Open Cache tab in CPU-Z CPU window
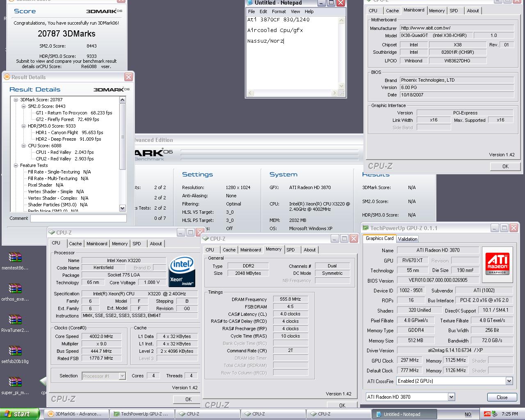Viewport: 525px width, 420px height. (75, 244)
